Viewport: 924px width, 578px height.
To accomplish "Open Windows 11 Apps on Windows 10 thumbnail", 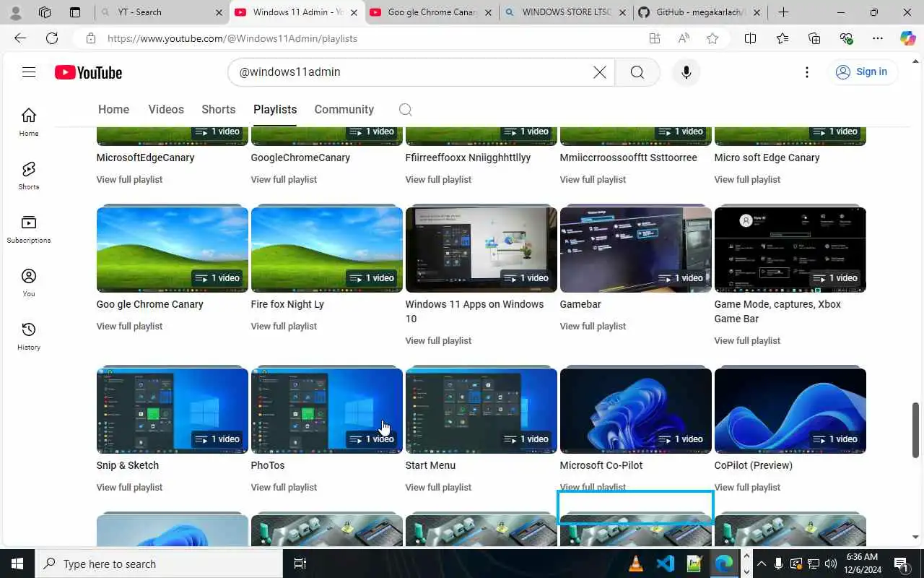I will [481, 250].
